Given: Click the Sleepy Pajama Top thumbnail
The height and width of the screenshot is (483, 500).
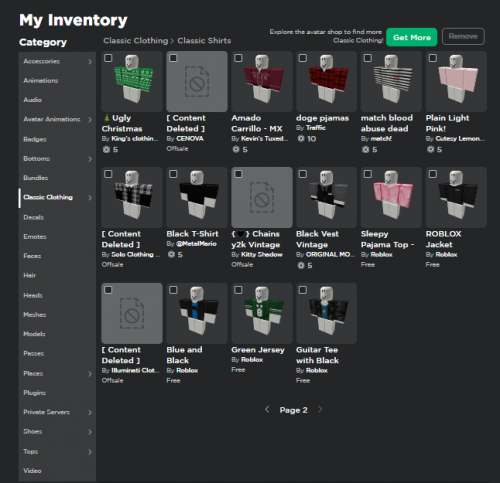Looking at the screenshot, I should click(391, 197).
